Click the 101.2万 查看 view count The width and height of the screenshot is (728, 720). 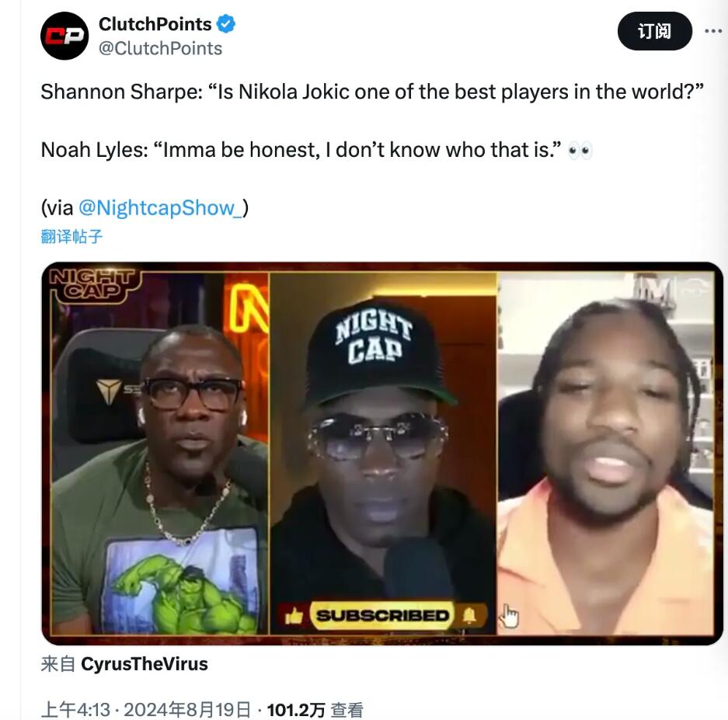point(315,709)
